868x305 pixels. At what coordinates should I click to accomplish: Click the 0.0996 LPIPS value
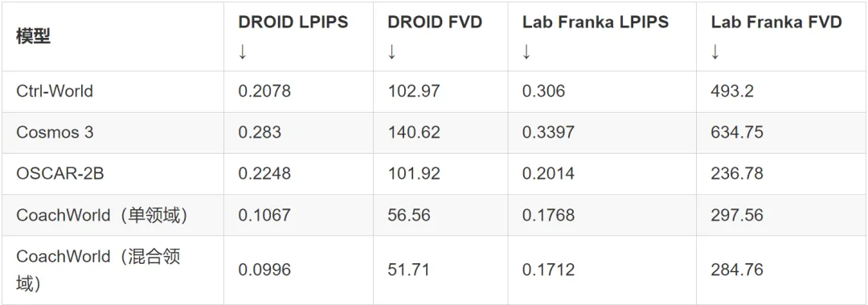click(x=264, y=270)
